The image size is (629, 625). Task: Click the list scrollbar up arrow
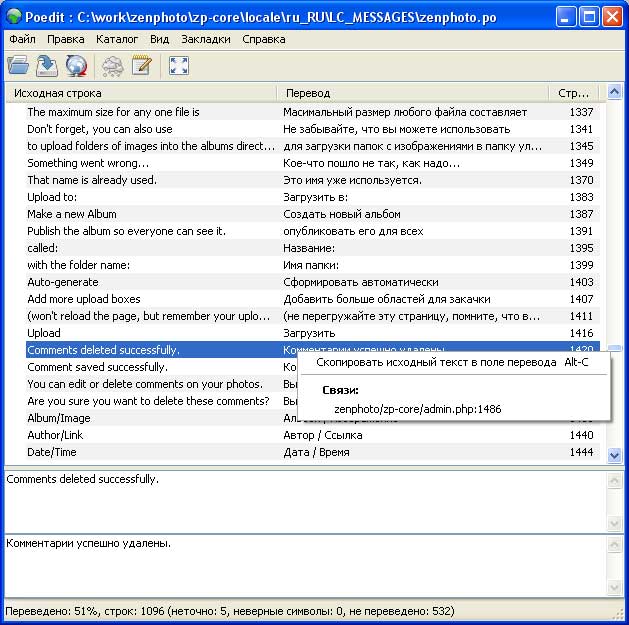(x=614, y=92)
